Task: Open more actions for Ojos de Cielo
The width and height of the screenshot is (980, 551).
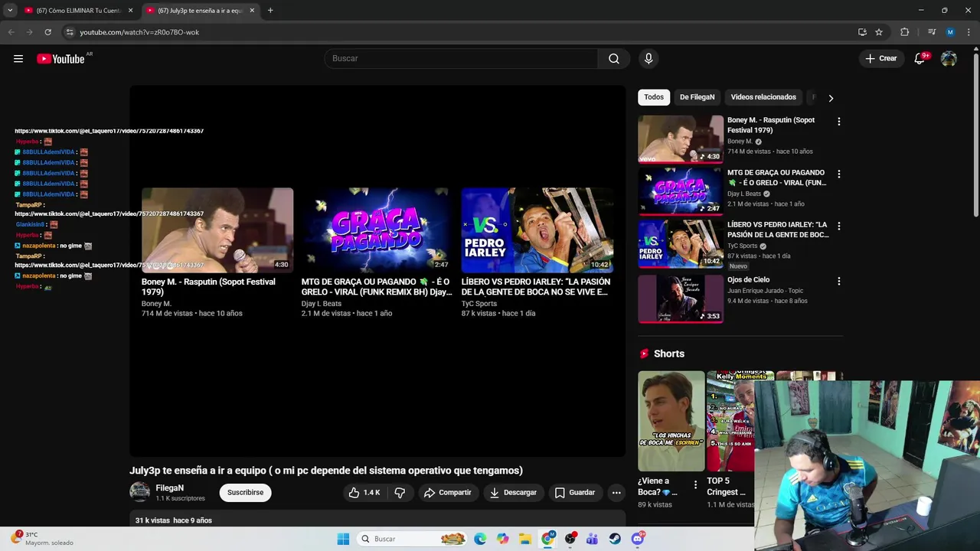Action: pos(838,282)
